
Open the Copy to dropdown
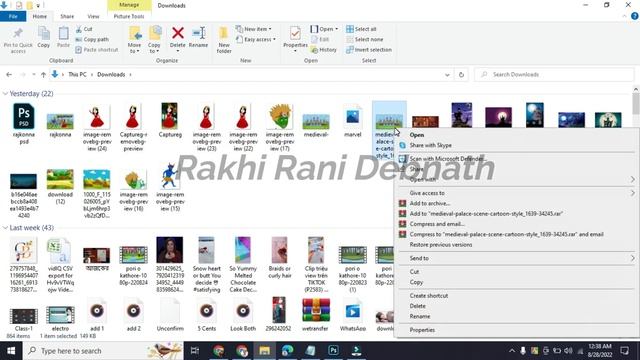click(x=154, y=40)
